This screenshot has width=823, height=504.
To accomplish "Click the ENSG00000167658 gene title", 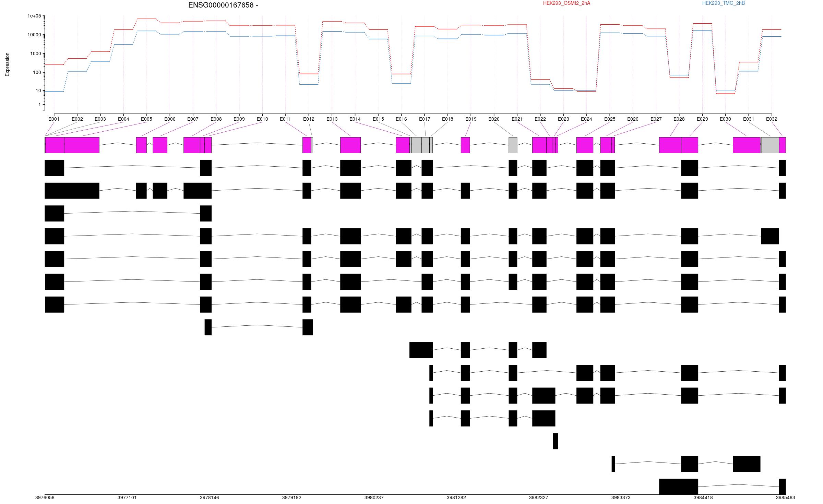I will pyautogui.click(x=223, y=5).
